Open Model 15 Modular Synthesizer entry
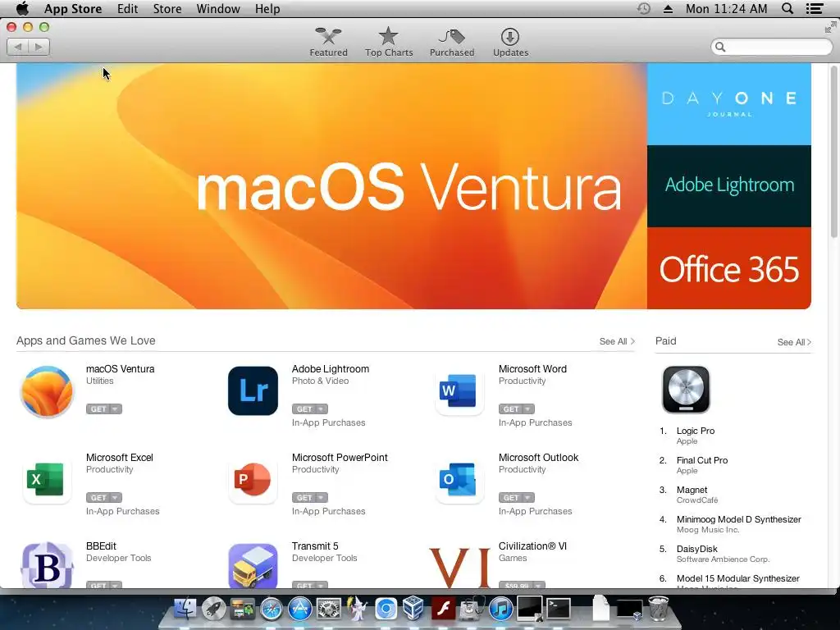This screenshot has width=840, height=630. (x=737, y=578)
